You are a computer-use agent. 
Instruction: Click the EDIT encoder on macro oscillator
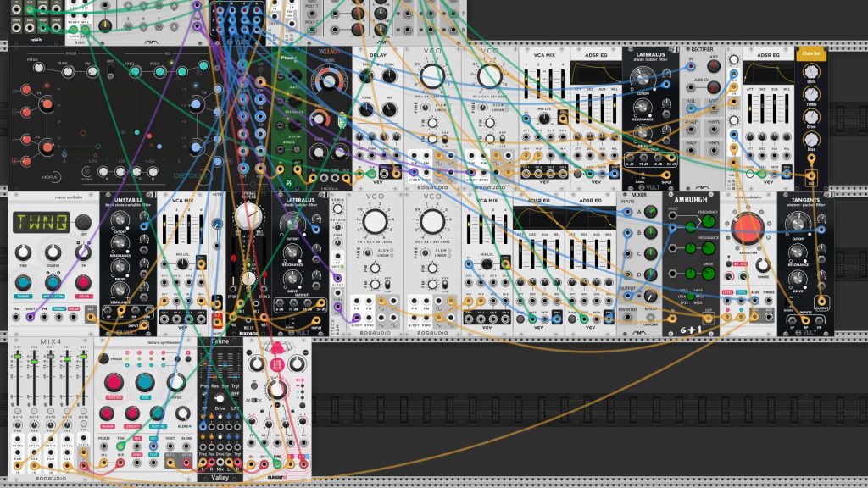tap(83, 222)
